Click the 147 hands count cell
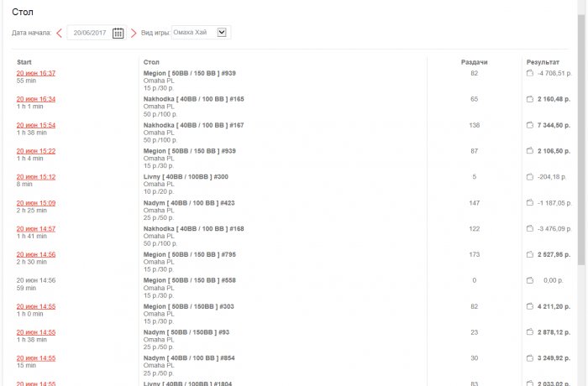 tap(474, 203)
